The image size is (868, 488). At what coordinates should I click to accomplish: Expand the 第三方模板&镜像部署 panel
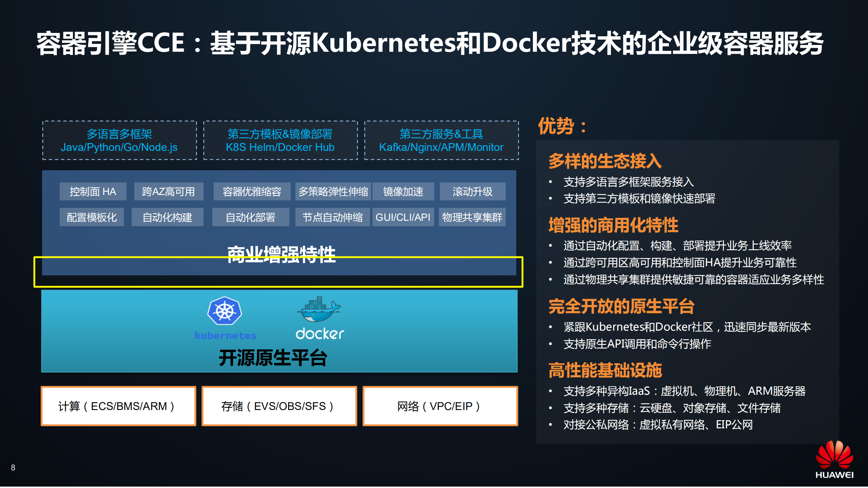[280, 140]
